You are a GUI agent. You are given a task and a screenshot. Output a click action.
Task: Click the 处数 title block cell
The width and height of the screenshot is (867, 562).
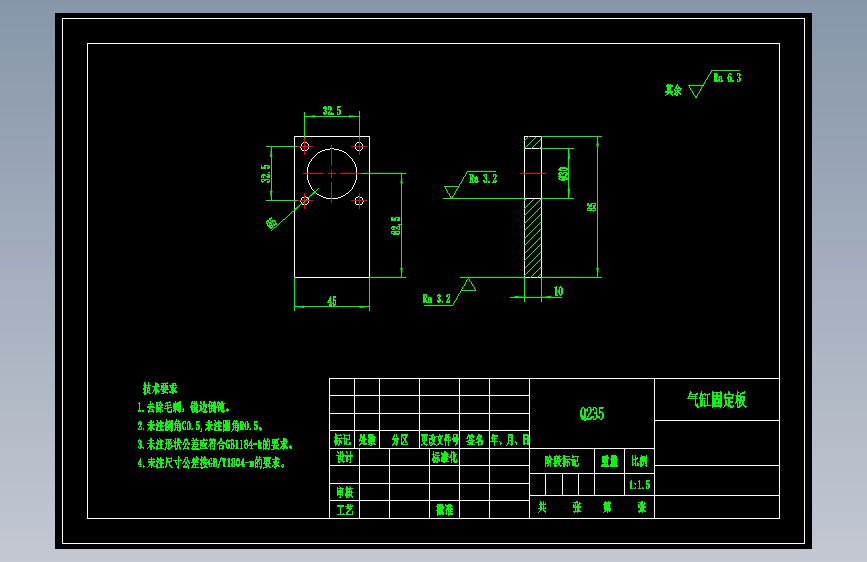point(367,440)
